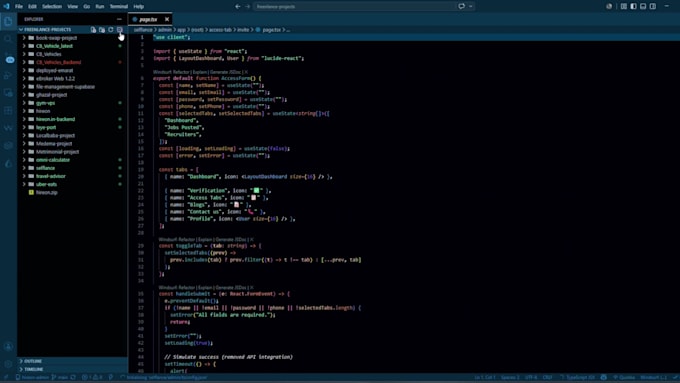Open the chat icon beside the search bar
Screen dimensions: 680x383
pyautogui.click(x=461, y=7)
